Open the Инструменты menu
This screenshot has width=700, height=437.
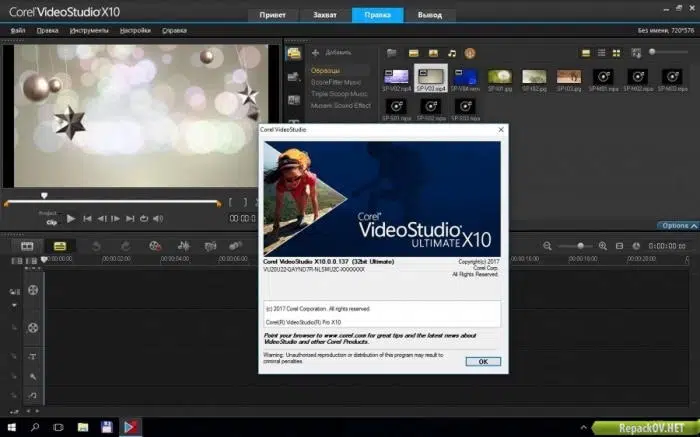(89, 31)
